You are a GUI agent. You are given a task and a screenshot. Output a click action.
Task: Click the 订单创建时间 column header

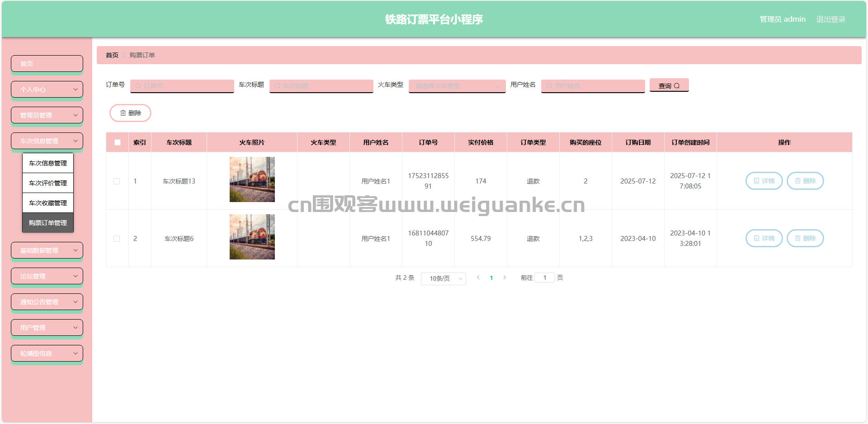(x=690, y=142)
